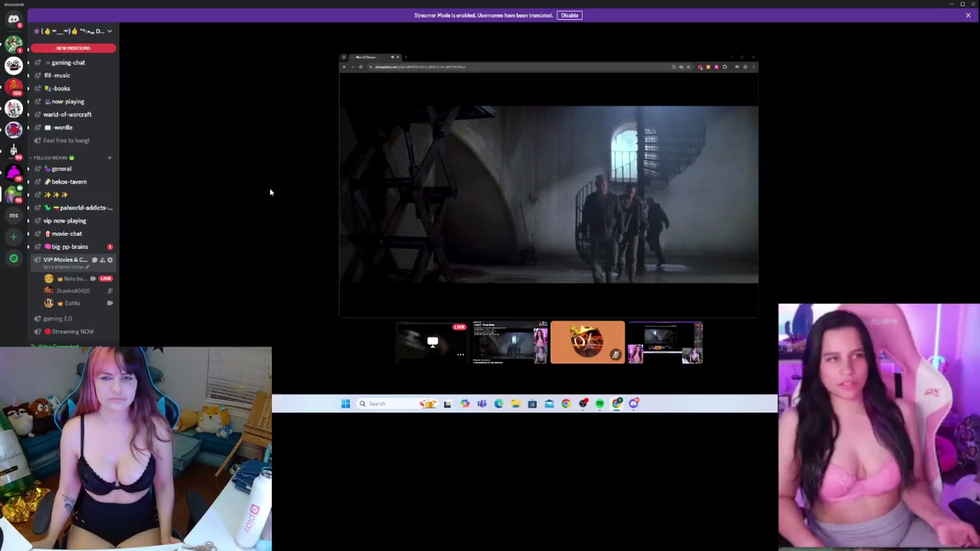Viewport: 980px width, 551px height.
Task: Expand the big-pp-brains channel arrow
Action: [29, 247]
